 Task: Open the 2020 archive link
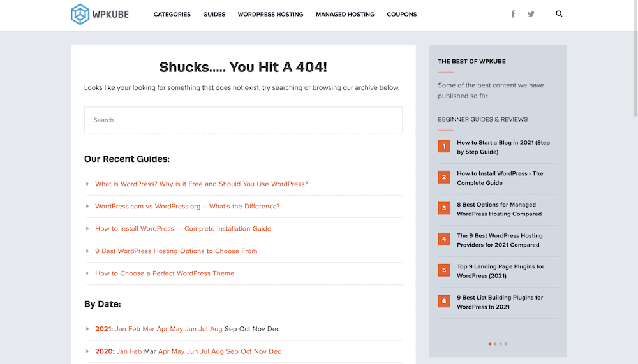[x=104, y=351]
